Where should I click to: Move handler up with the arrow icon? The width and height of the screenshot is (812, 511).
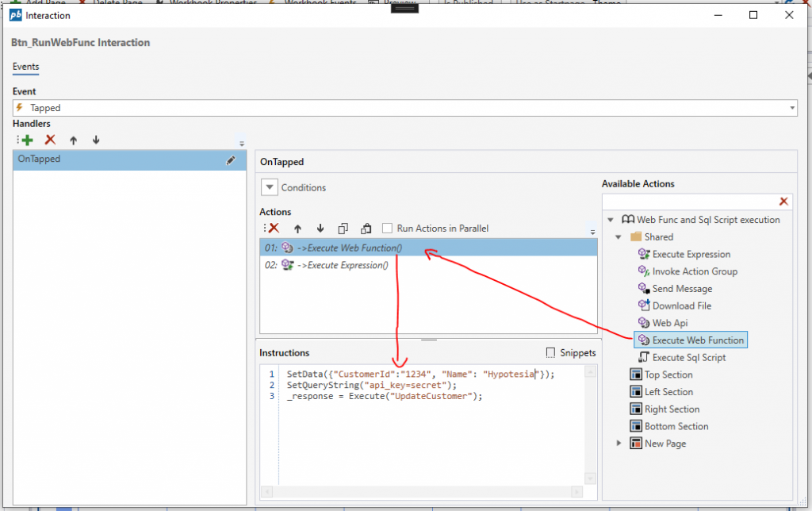point(73,140)
